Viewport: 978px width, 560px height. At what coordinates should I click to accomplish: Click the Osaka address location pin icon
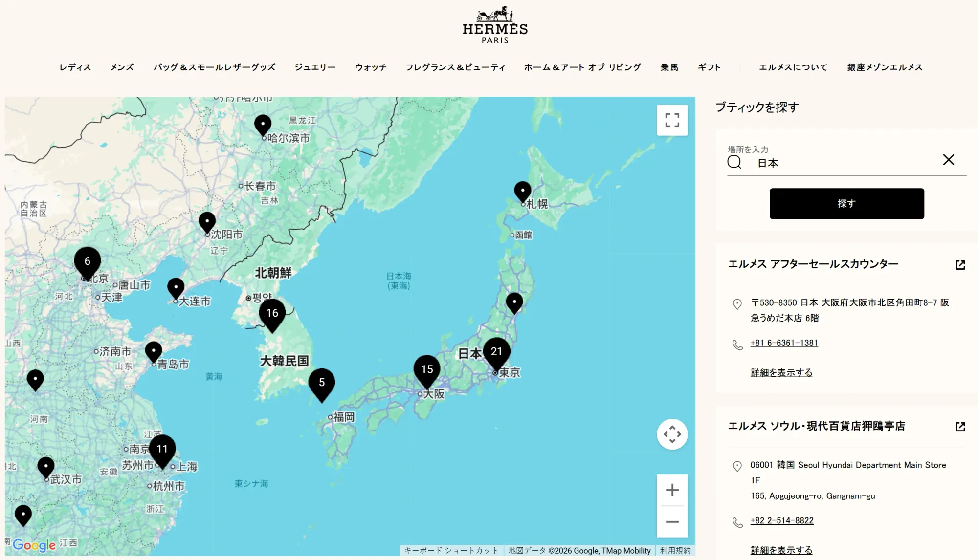(x=737, y=304)
